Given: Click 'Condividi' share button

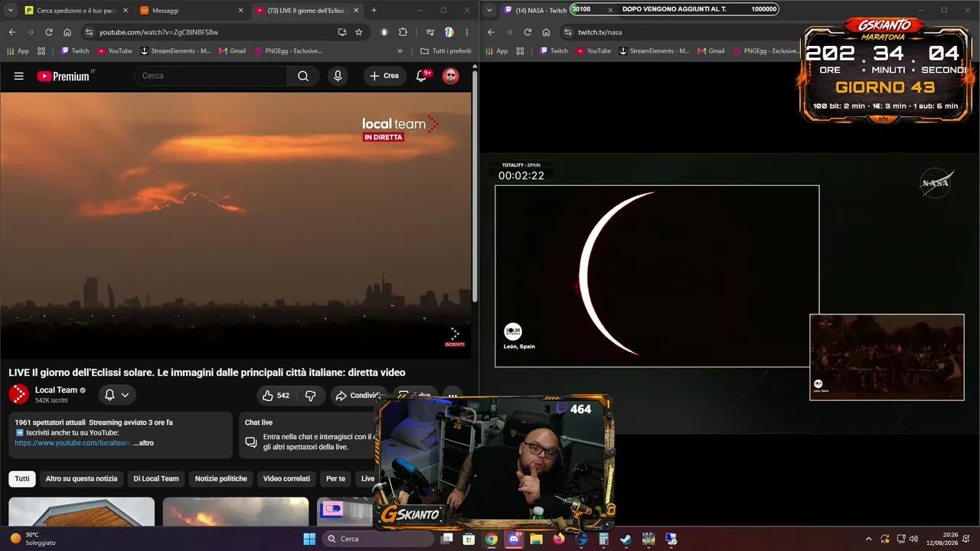Looking at the screenshot, I should [x=358, y=396].
